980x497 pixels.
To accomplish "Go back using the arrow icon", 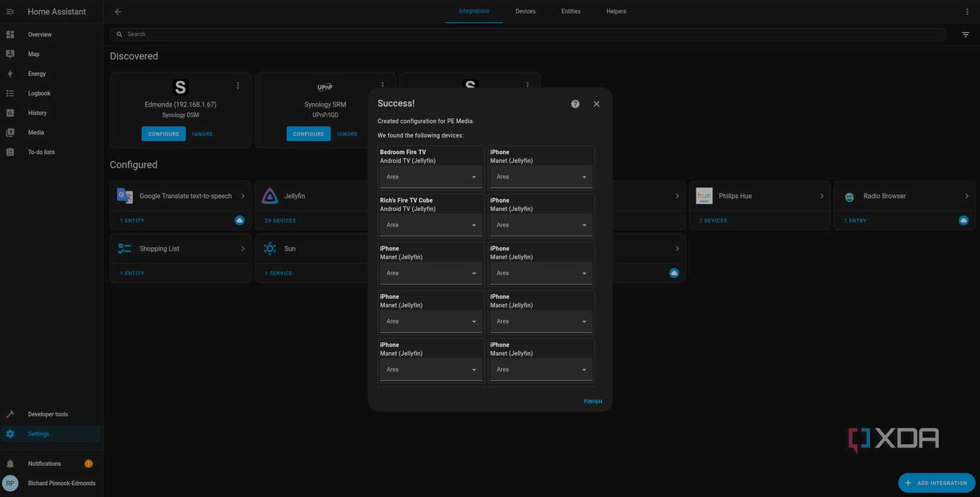I will [x=118, y=12].
